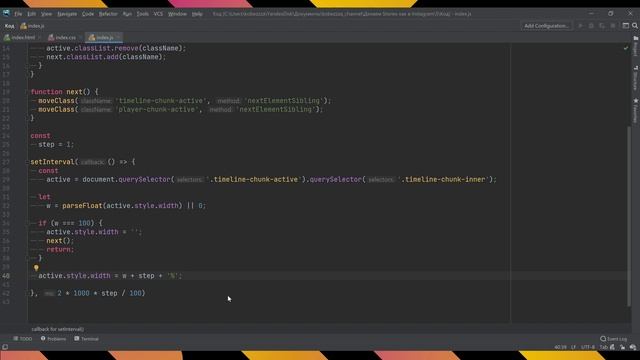Open the Favorites tool window stripe
The height and width of the screenshot is (360, 640).
click(x=636, y=110)
